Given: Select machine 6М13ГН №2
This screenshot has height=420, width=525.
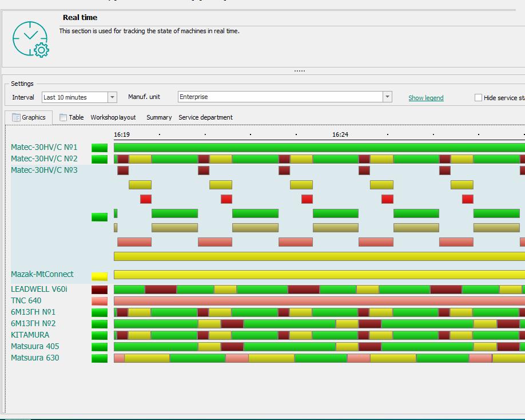Looking at the screenshot, I should [x=33, y=323].
